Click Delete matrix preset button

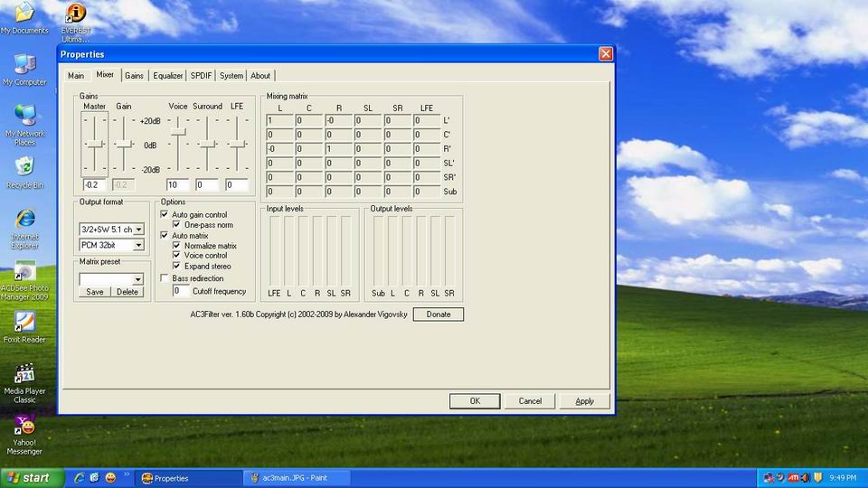click(x=127, y=292)
